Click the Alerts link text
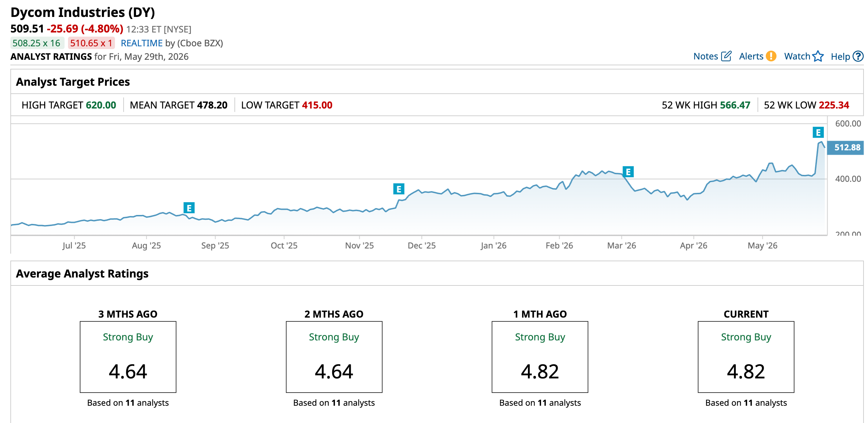The height and width of the screenshot is (423, 868). pyautogui.click(x=751, y=56)
